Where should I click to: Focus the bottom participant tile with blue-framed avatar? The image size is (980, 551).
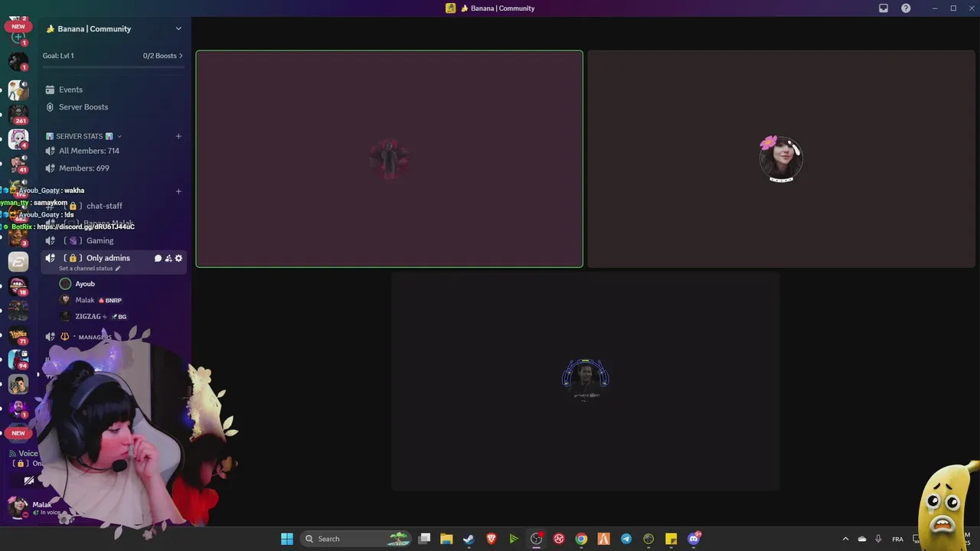click(x=585, y=381)
